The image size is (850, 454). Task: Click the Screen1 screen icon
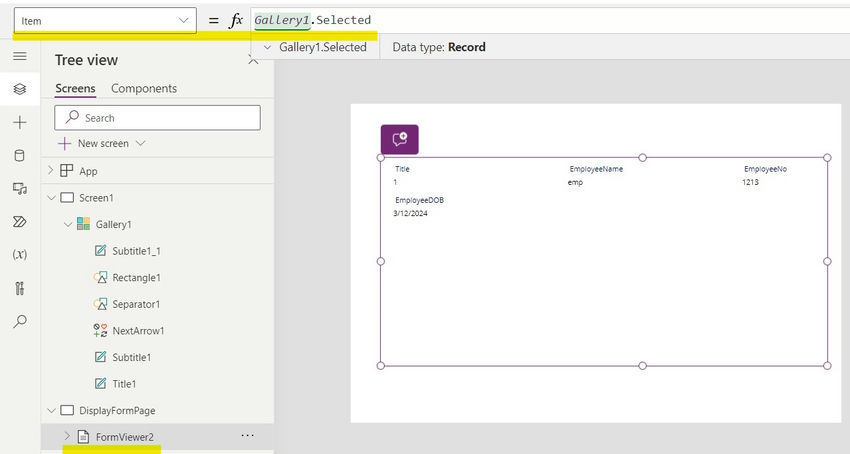click(x=67, y=197)
